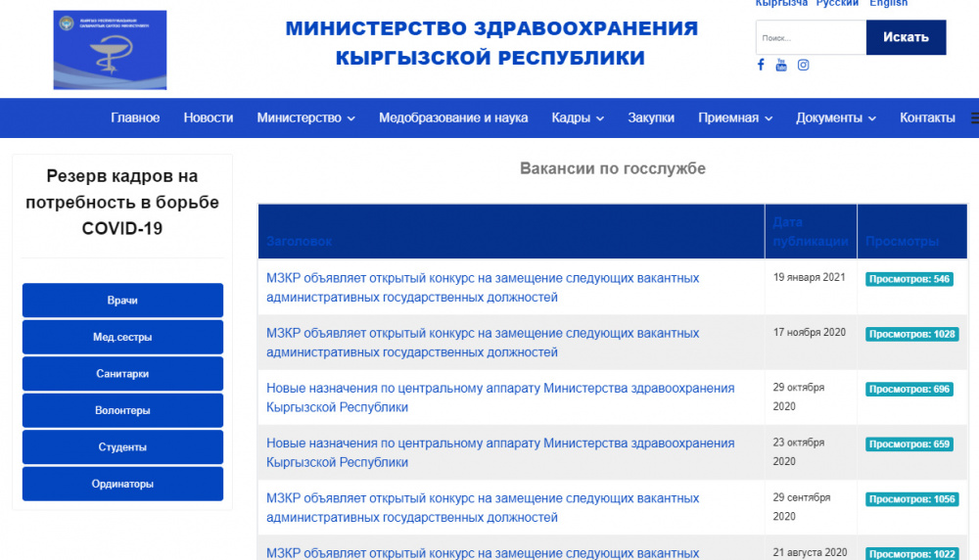Select the Студенты reserve button
Viewport: 979px width, 560px height.
[x=122, y=447]
